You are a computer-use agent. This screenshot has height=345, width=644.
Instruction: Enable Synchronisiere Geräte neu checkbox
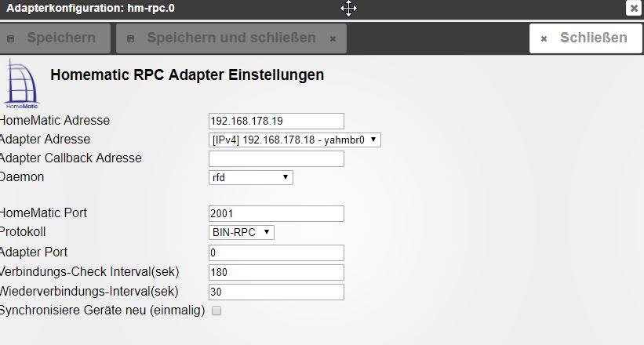(x=216, y=310)
